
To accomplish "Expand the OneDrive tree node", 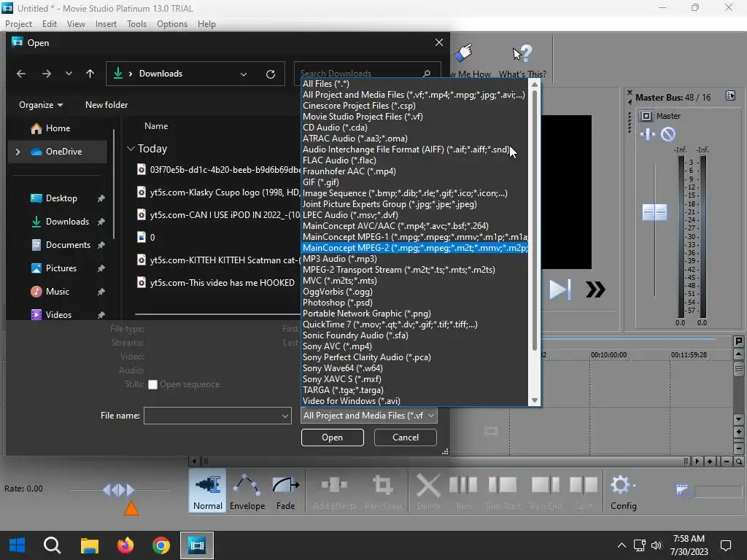I will [x=18, y=152].
